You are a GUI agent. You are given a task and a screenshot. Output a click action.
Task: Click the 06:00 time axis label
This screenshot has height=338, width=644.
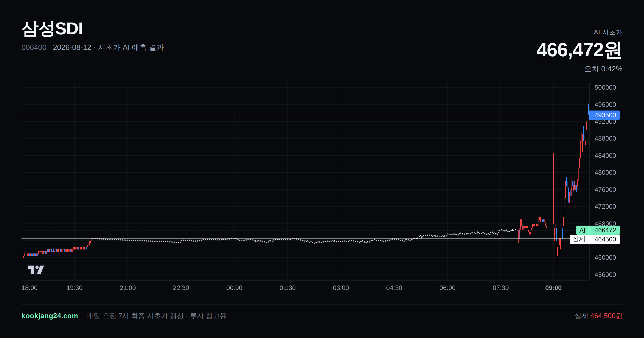pyautogui.click(x=448, y=288)
